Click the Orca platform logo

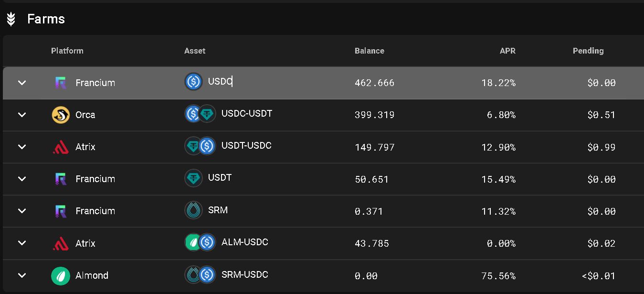click(61, 115)
